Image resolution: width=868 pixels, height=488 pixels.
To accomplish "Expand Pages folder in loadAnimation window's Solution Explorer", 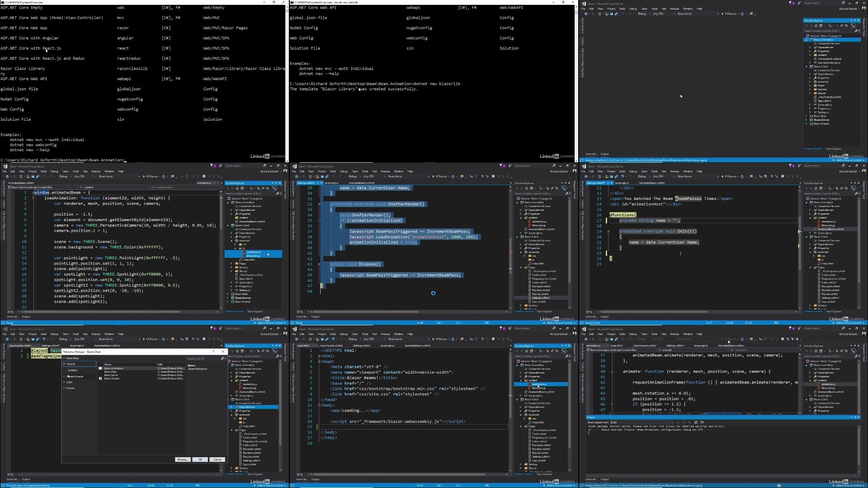I will click(231, 264).
